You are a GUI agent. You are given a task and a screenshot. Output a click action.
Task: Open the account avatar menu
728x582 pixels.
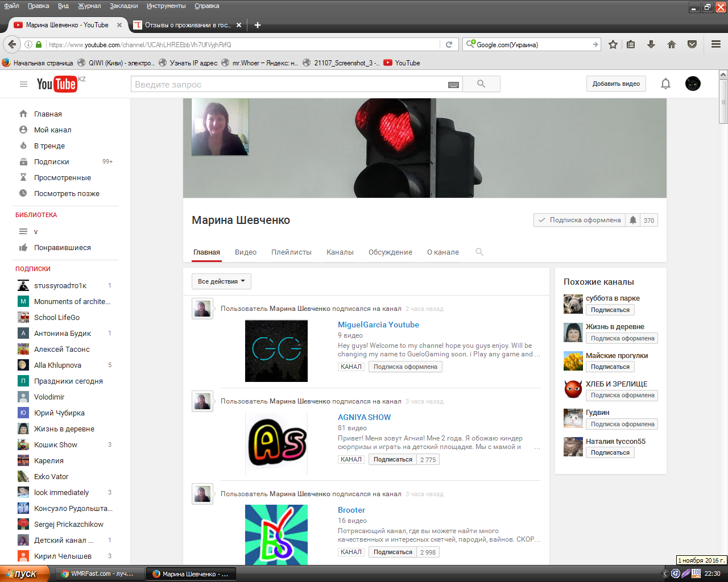[693, 84]
